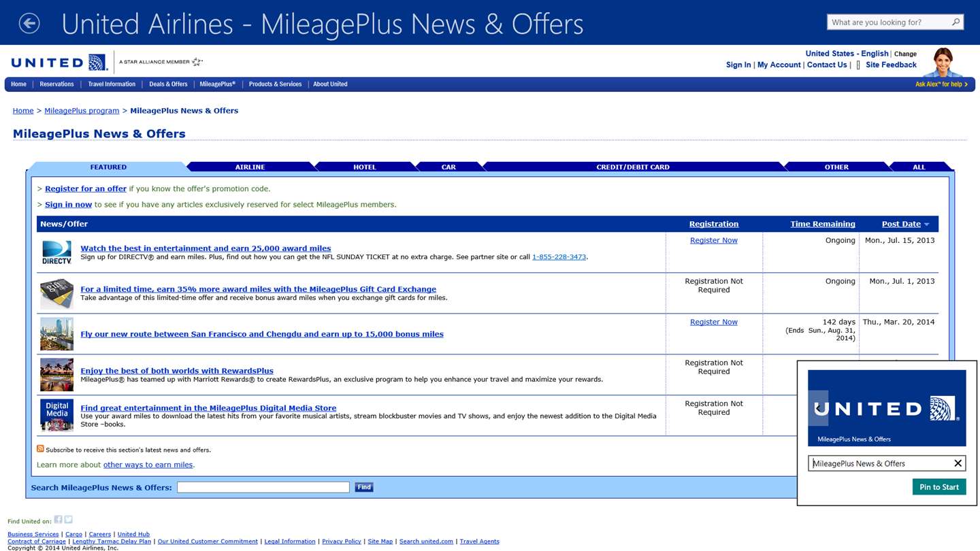Click the Find button

(364, 487)
